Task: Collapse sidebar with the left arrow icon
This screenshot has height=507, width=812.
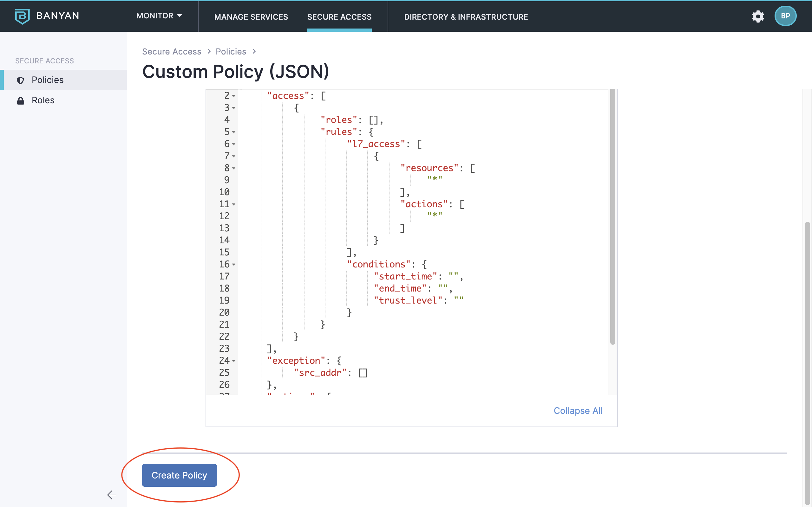Action: [x=111, y=495]
